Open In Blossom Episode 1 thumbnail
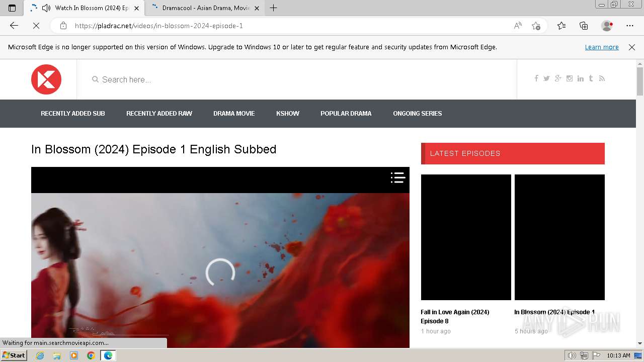The height and width of the screenshot is (362, 644). 559,237
